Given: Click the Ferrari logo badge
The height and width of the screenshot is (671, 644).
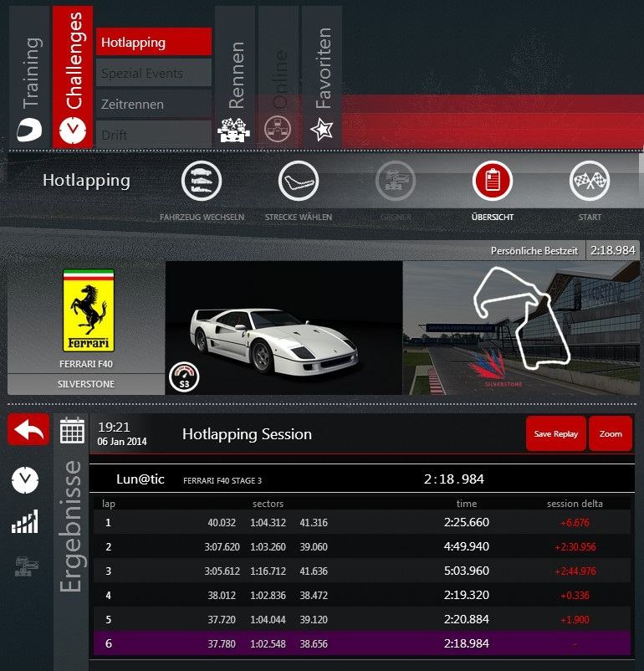Looking at the screenshot, I should click(x=89, y=310).
